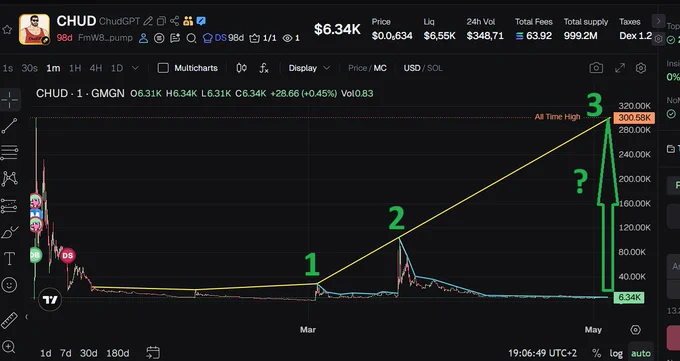The height and width of the screenshot is (361, 680).
Task: Click the green DB marker on chart
Action: 36,255
